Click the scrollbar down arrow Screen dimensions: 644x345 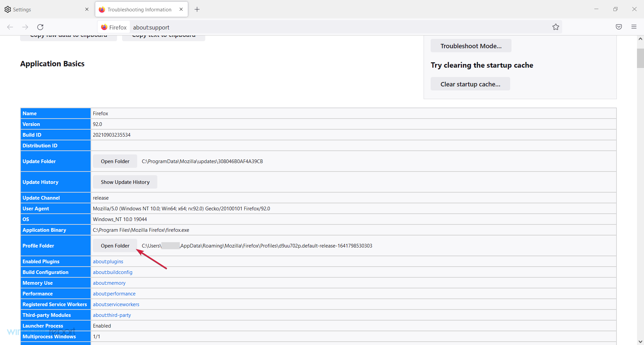[x=640, y=342]
